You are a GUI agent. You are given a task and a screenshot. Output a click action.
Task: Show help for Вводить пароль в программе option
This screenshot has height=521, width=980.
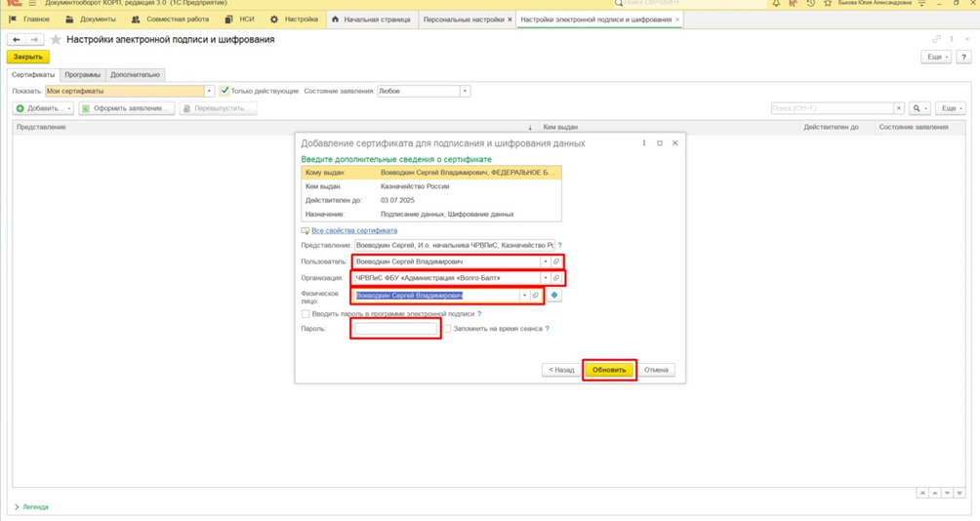click(479, 314)
